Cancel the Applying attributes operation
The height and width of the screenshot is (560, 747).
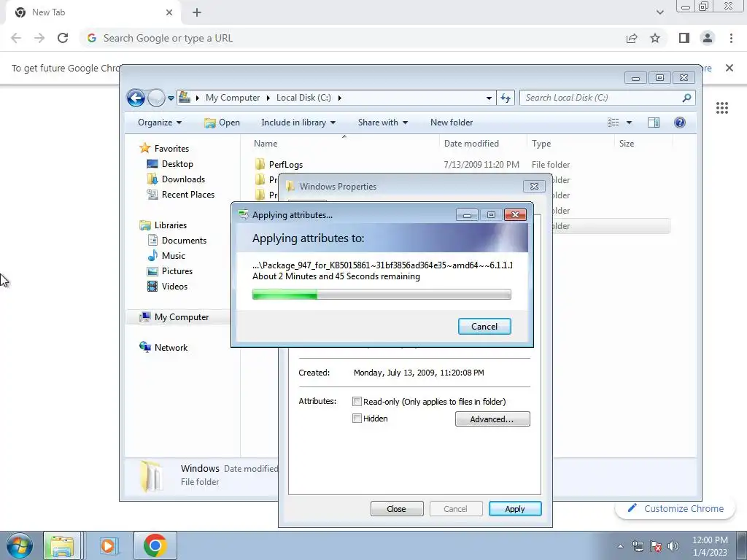click(x=484, y=326)
